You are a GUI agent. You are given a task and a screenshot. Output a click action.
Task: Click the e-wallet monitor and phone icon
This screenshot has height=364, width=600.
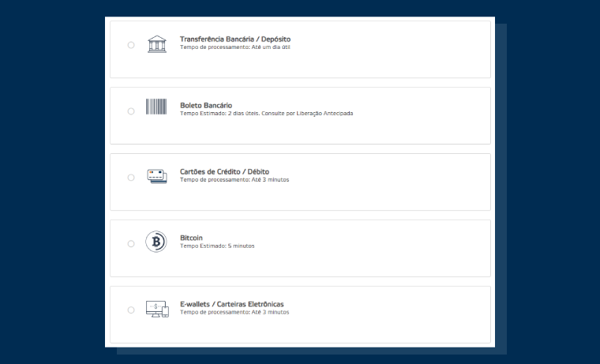[x=157, y=309]
